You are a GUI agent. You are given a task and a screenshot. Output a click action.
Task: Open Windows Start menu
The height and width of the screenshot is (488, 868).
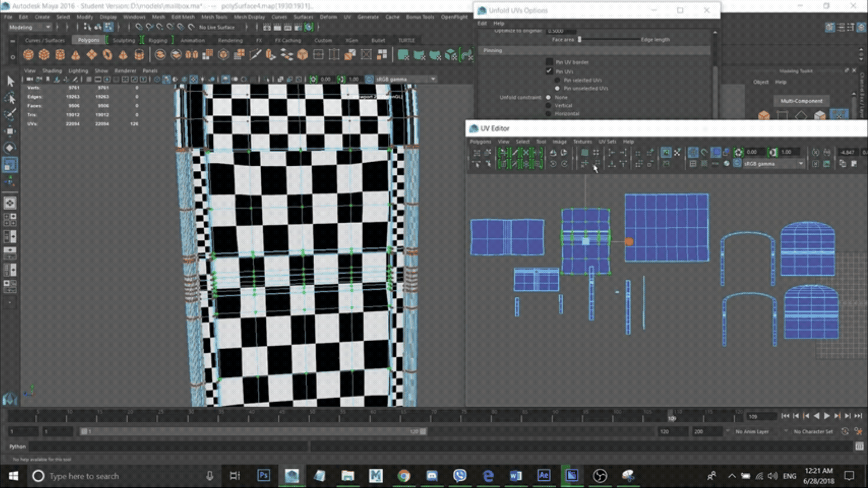[13, 476]
